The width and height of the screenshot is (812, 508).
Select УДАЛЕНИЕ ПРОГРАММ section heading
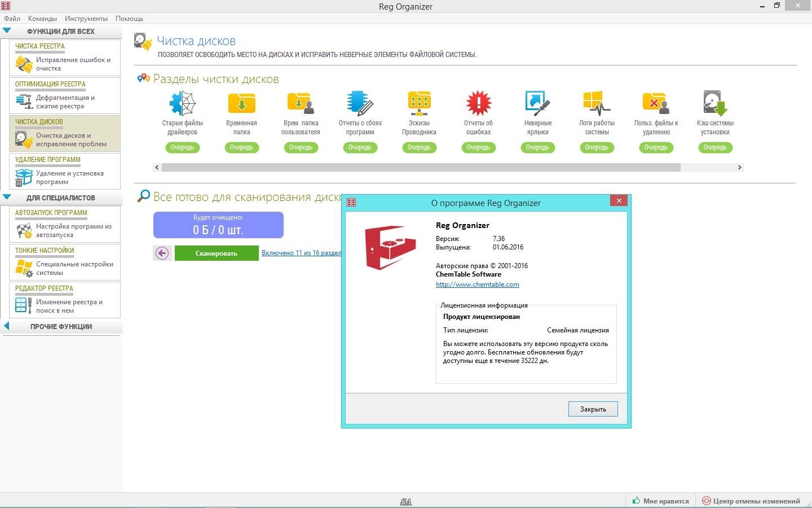[47, 160]
